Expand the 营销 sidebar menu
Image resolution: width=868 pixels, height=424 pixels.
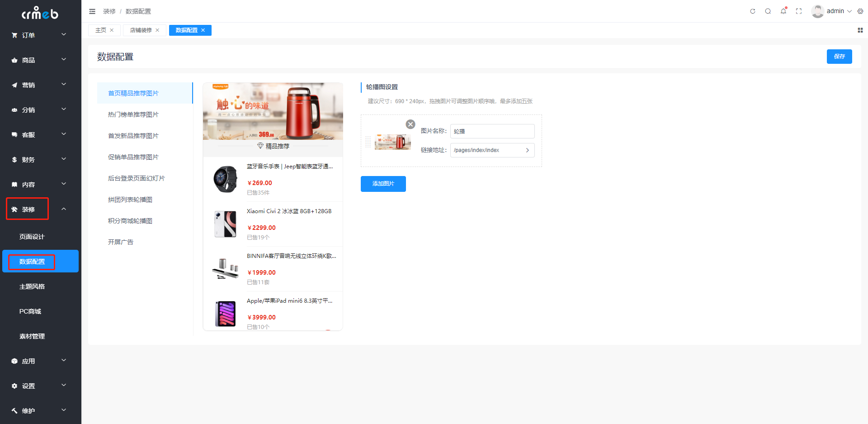click(x=41, y=85)
